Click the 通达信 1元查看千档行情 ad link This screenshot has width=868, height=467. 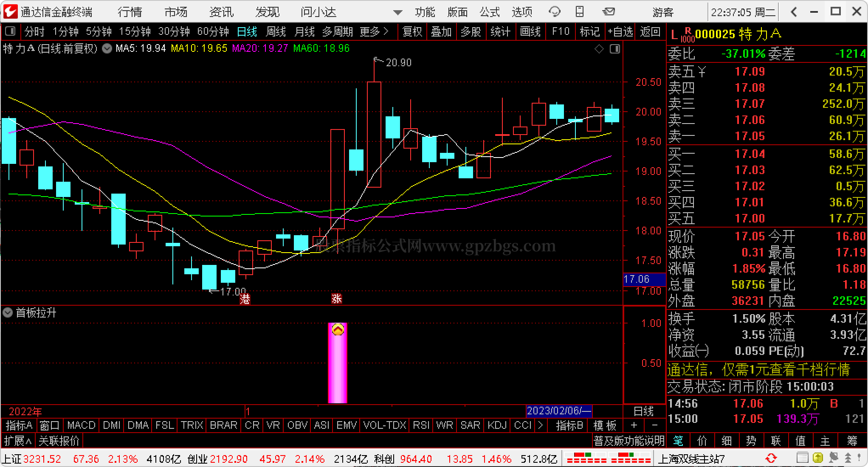click(758, 370)
